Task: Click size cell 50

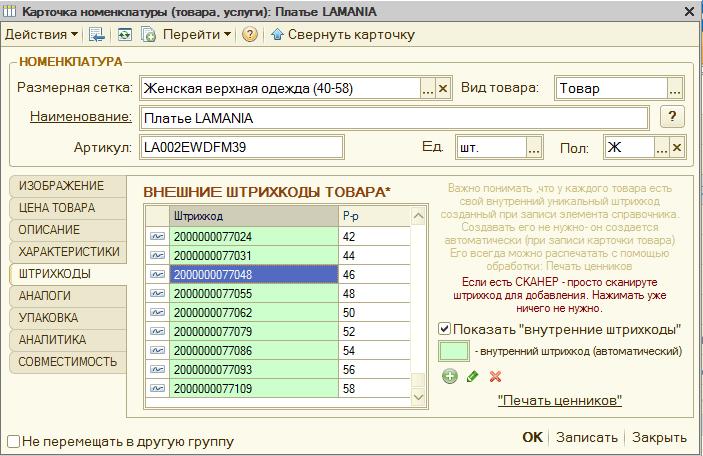Action: point(374,313)
